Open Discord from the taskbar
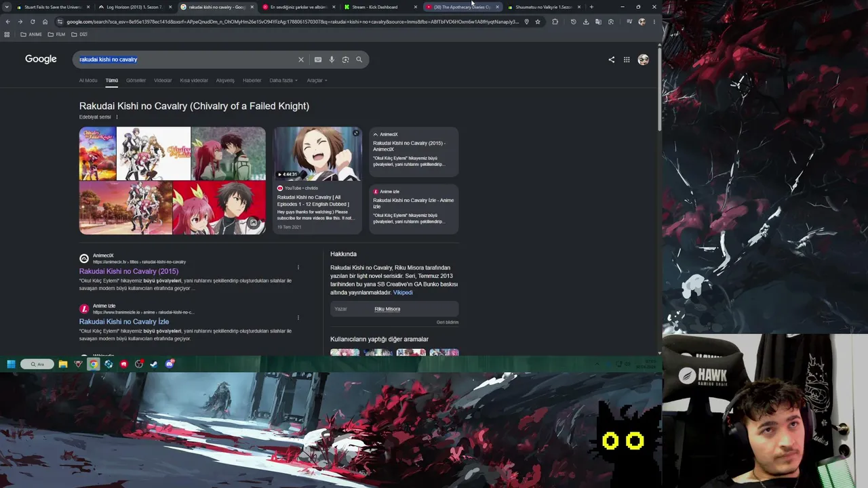This screenshot has height=488, width=868. pyautogui.click(x=170, y=364)
